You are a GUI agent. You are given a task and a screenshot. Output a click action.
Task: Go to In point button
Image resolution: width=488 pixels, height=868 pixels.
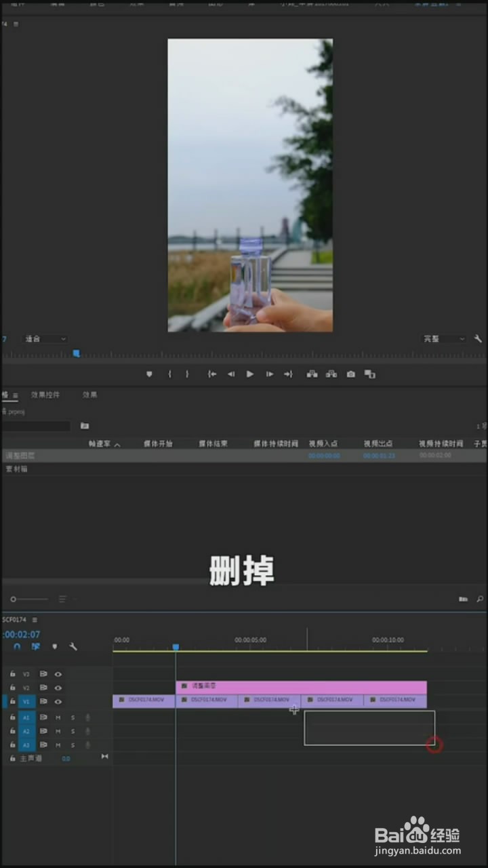point(212,374)
